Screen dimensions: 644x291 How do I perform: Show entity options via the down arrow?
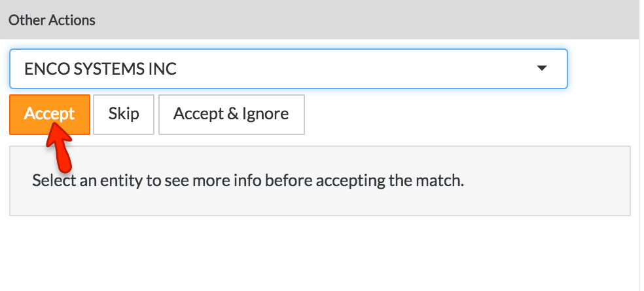point(541,68)
